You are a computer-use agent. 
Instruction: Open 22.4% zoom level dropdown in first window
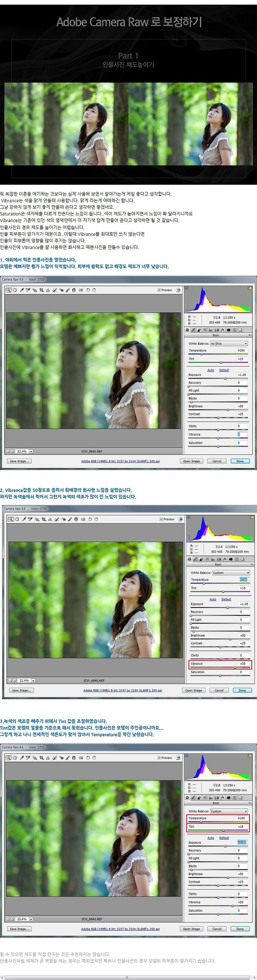[31, 451]
